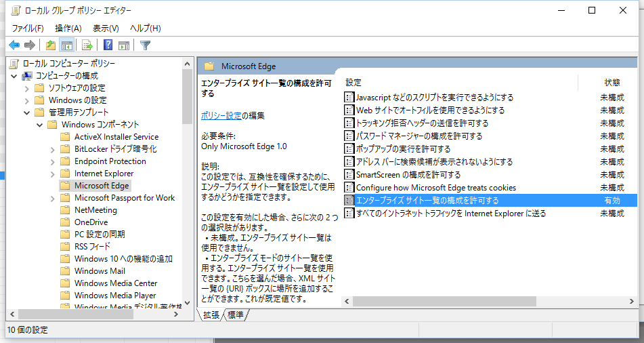Expand the Windows の設定 node
The height and width of the screenshot is (343, 644).
point(26,101)
